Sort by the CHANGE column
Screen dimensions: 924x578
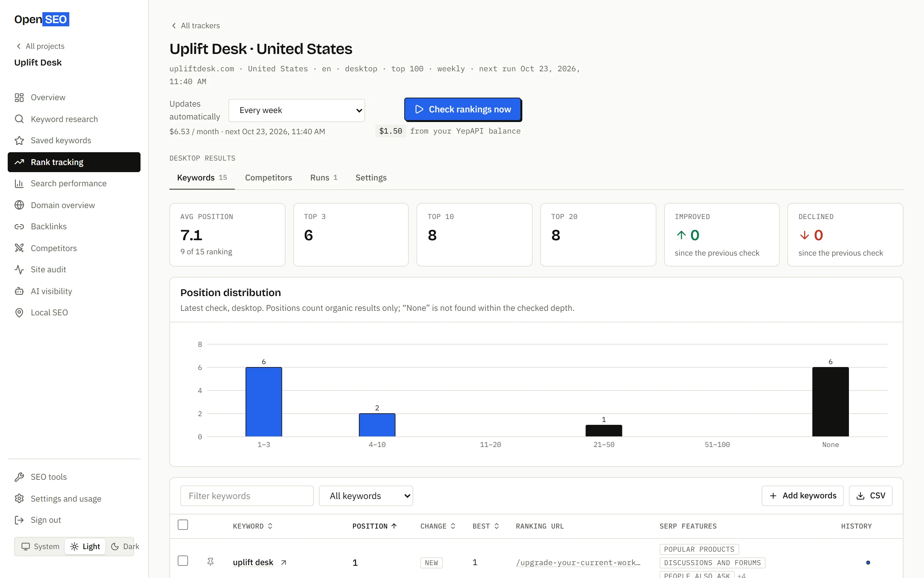[438, 526]
